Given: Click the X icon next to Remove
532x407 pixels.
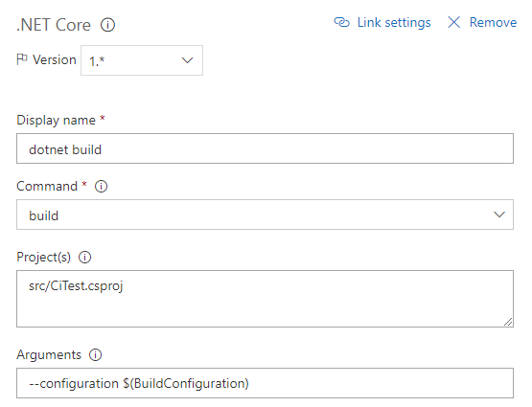Looking at the screenshot, I should tap(453, 22).
